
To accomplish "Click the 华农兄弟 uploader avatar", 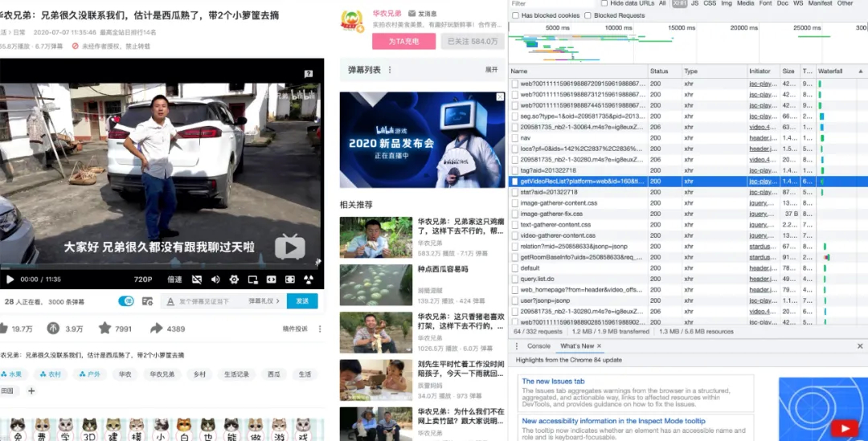I will [x=352, y=22].
